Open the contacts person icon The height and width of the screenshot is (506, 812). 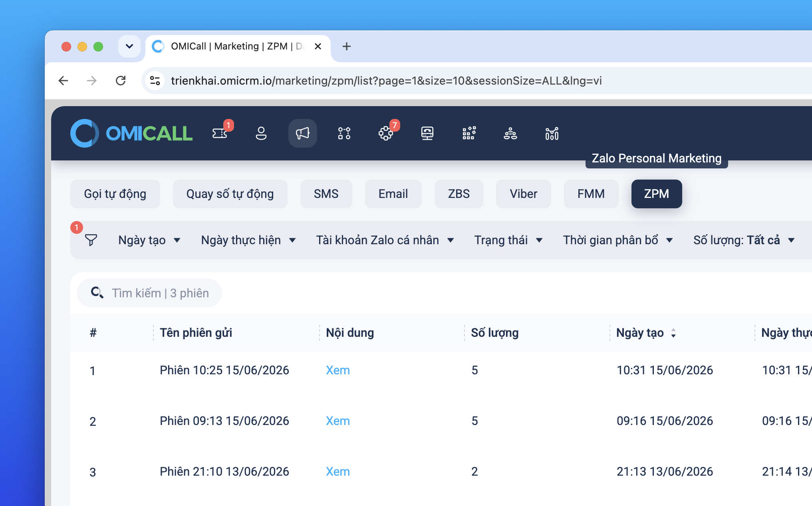pyautogui.click(x=261, y=133)
